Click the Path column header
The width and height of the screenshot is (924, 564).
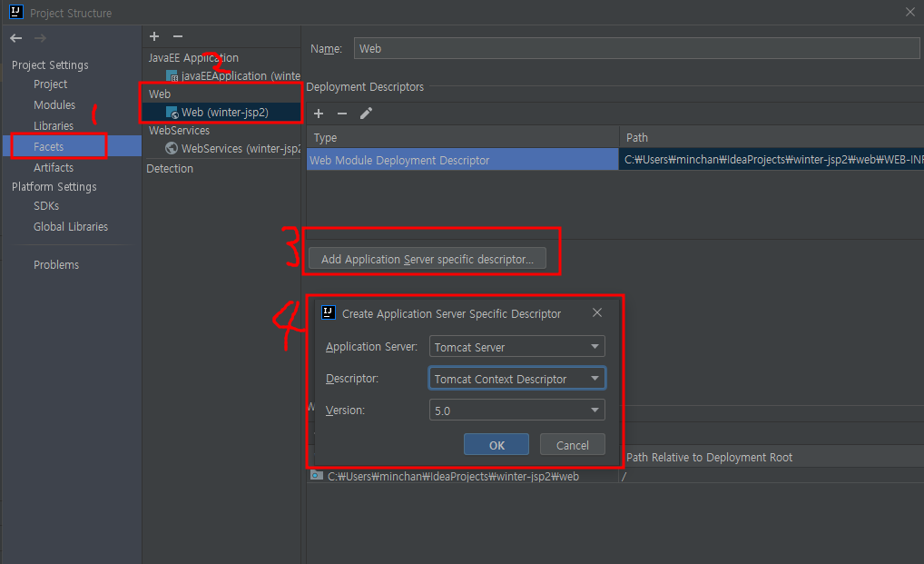[x=772, y=137]
